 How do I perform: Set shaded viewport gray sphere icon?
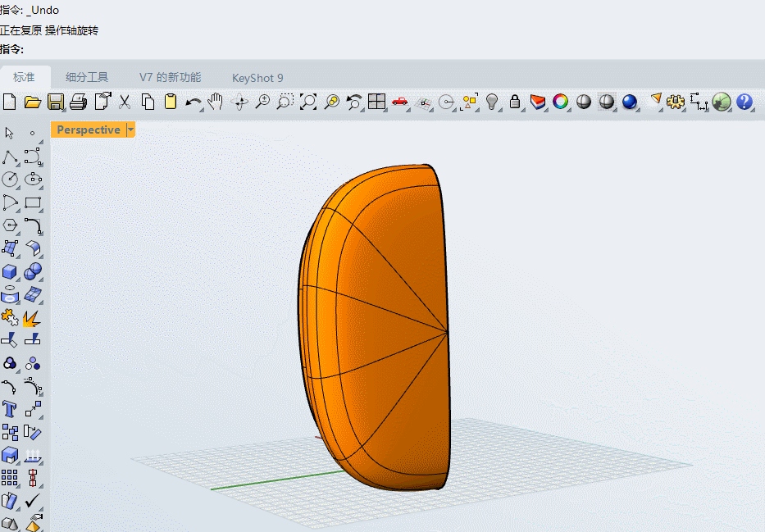(x=584, y=102)
